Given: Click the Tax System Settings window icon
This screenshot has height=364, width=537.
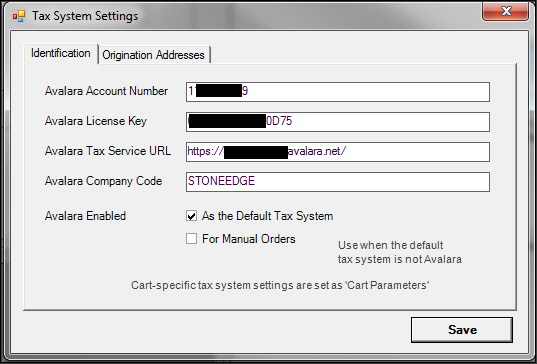Looking at the screenshot, I should click(x=19, y=16).
